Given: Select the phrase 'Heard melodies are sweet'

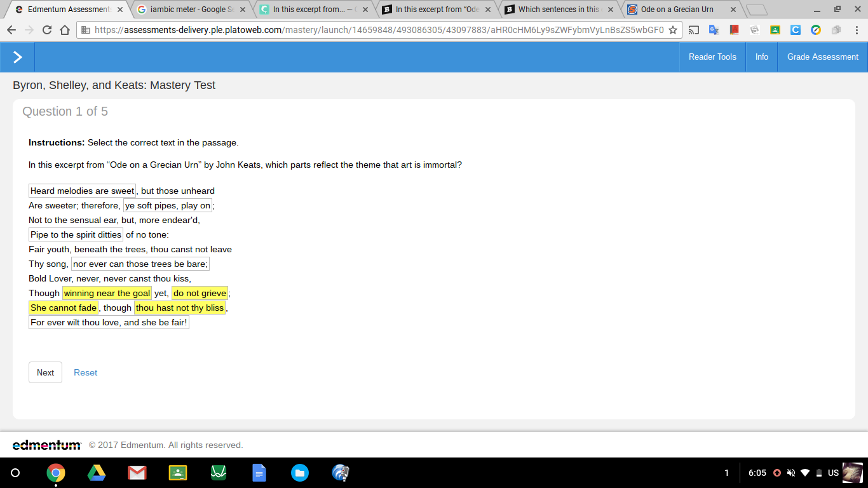Looking at the screenshot, I should click(83, 191).
